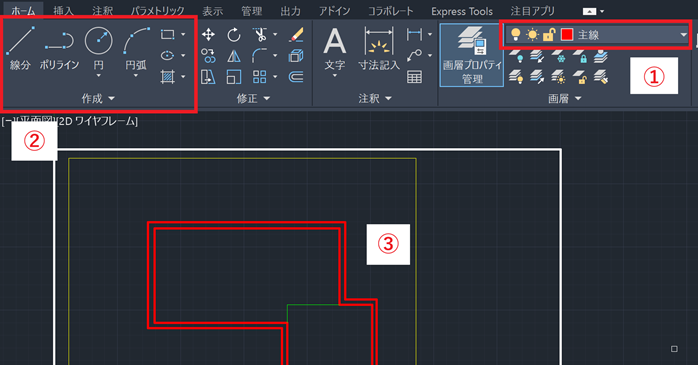Select the Erase tool with pencil eraser
Screen dimensions: 698x365
tap(296, 34)
